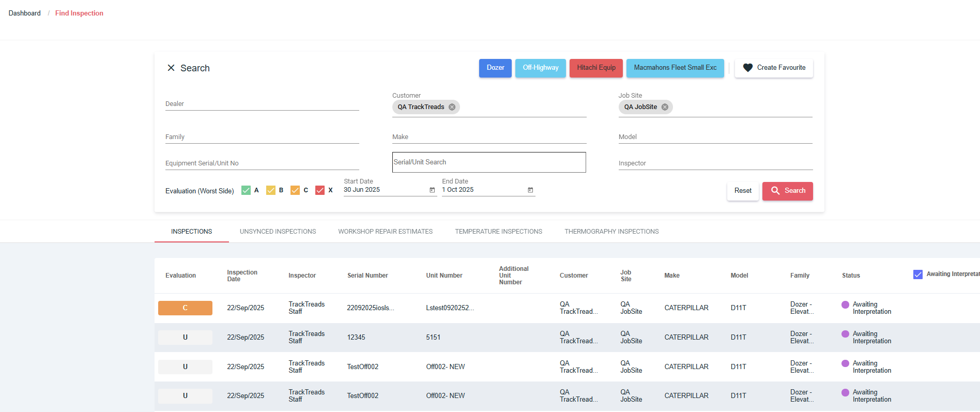This screenshot has height=412, width=980.
Task: Switch to Unsynced Inspections tab
Action: click(x=278, y=232)
